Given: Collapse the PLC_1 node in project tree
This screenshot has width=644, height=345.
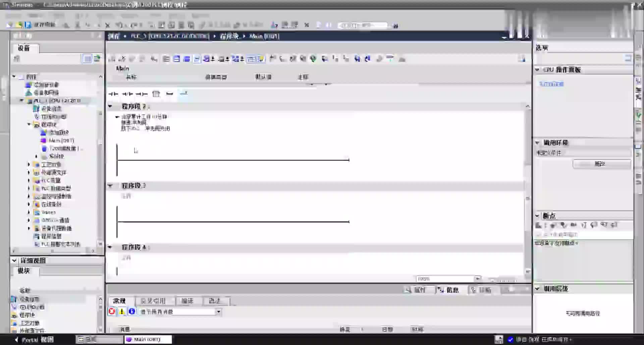Looking at the screenshot, I should point(21,101).
